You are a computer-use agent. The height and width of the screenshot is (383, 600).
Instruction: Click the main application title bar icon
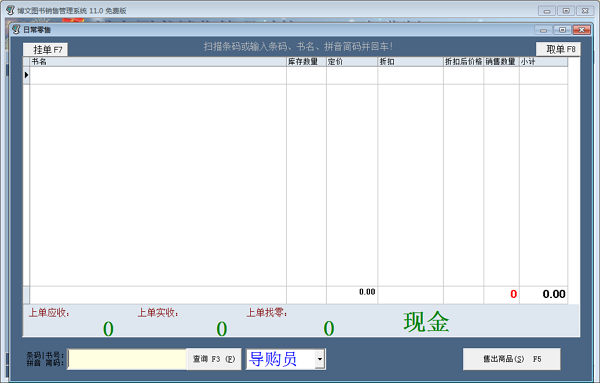click(10, 10)
